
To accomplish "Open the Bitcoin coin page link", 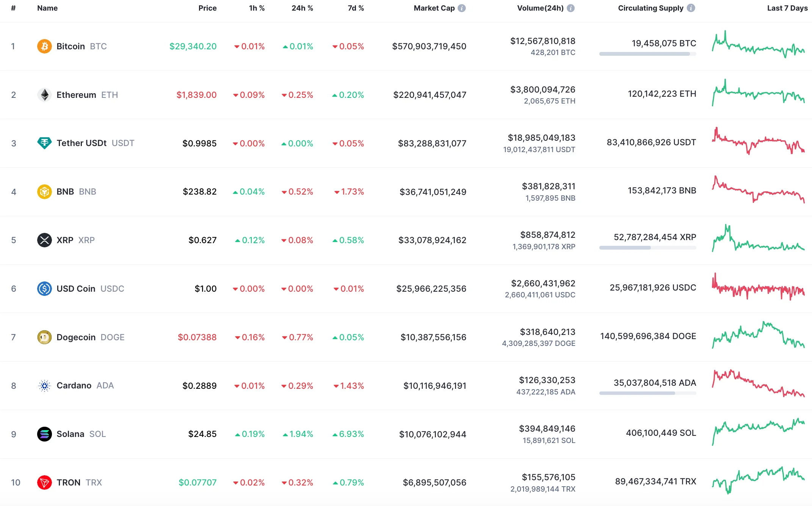I will (71, 46).
